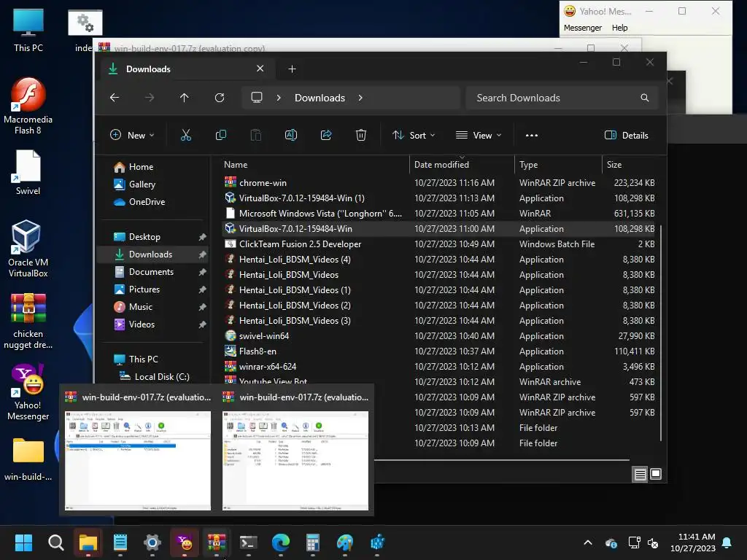Open the New item dropdown
This screenshot has height=560, width=747.
click(132, 135)
